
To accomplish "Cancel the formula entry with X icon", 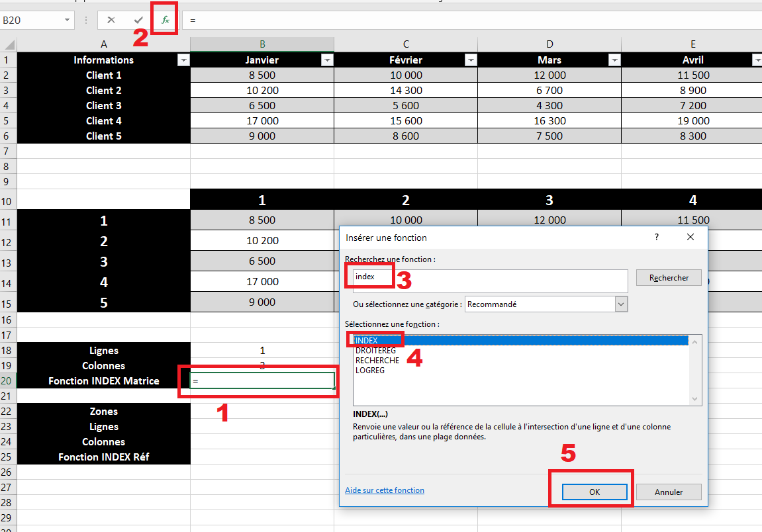I will [x=111, y=20].
